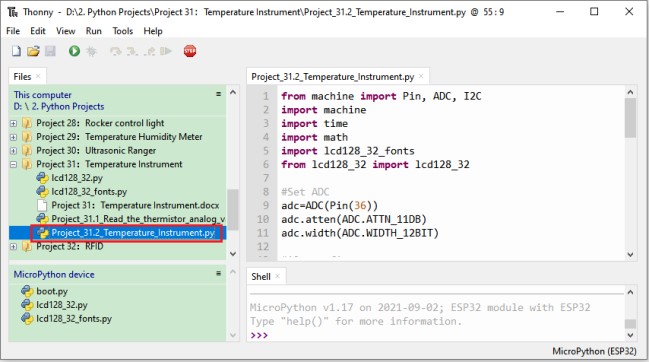Viewport: 650px width, 362px height.
Task: Open the Help menu
Action: pos(153,31)
